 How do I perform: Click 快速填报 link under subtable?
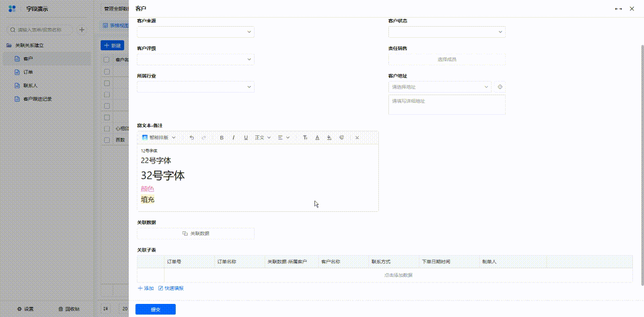[x=171, y=288]
